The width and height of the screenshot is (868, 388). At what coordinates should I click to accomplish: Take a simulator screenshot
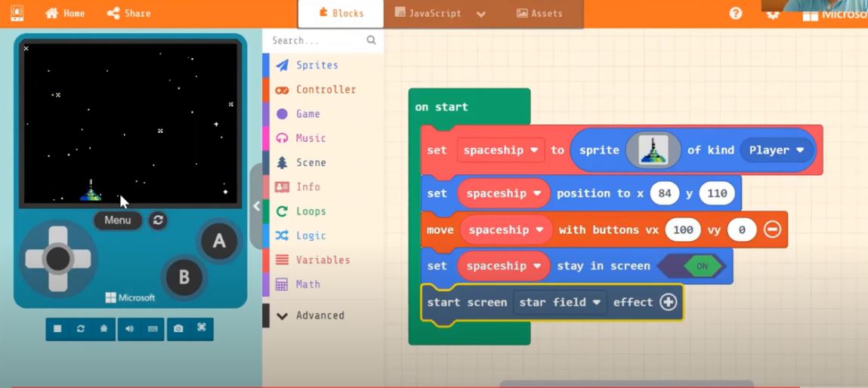[x=178, y=329]
